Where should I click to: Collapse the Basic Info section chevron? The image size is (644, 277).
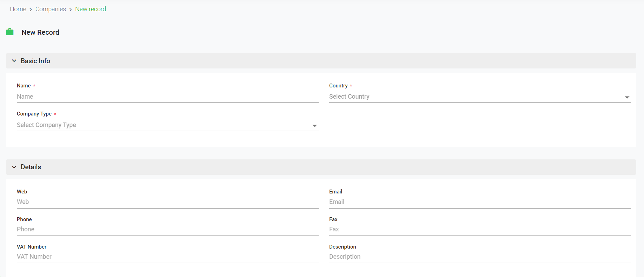pyautogui.click(x=14, y=61)
